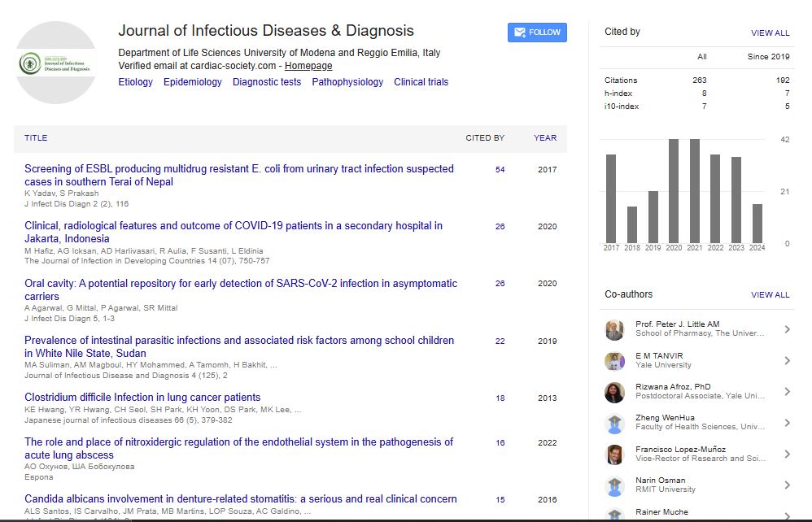Screen dimensions: 812x522
Task: Expand chevron next to E M TANVIR
Action: click(787, 360)
